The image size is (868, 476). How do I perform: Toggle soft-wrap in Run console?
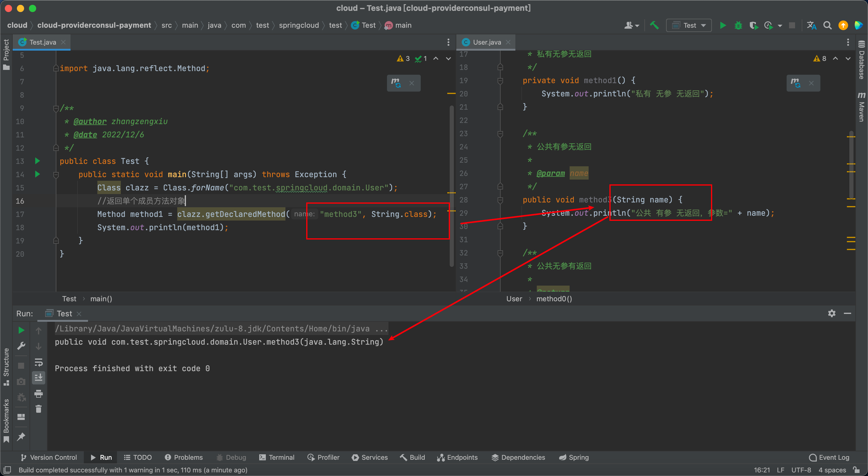[x=38, y=362]
